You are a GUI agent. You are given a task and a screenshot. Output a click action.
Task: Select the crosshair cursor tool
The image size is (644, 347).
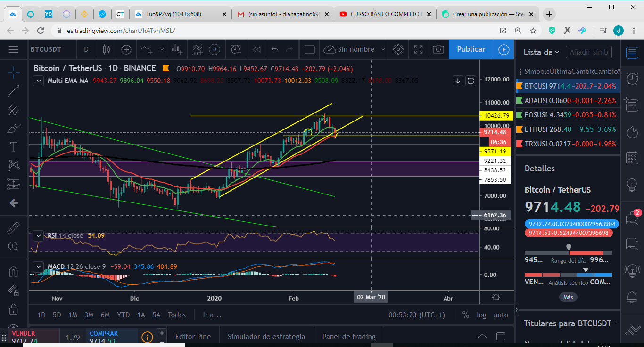tap(13, 72)
